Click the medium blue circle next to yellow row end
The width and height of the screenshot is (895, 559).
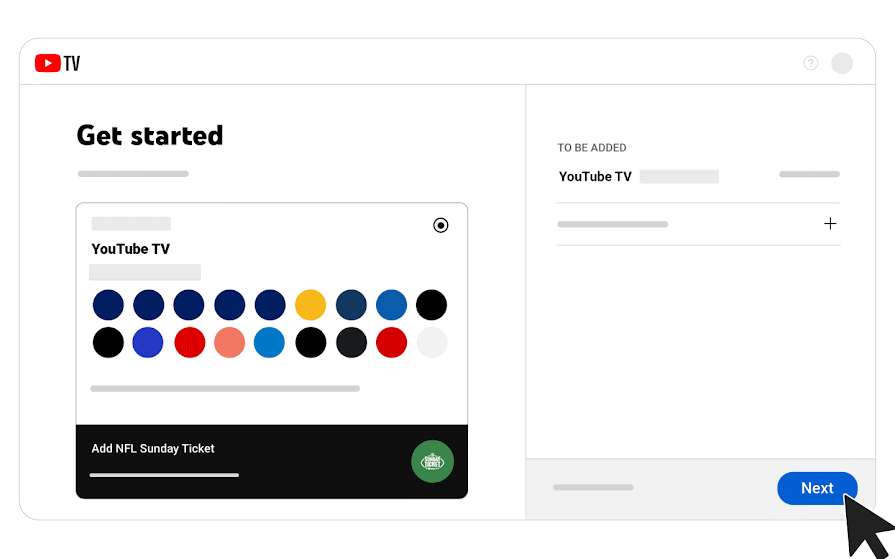coord(392,305)
